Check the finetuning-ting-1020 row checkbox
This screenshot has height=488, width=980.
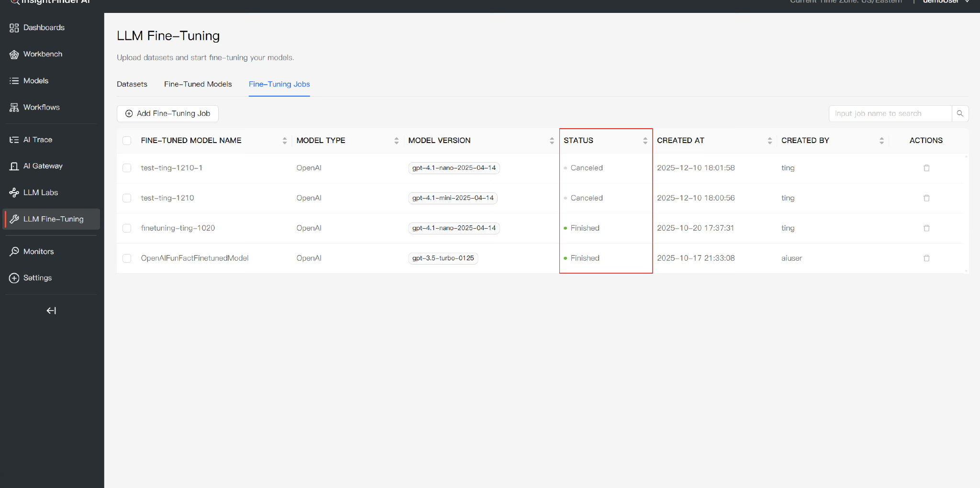point(127,228)
